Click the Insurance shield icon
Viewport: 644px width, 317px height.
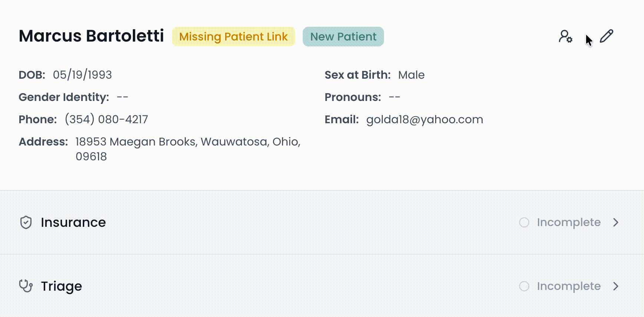point(26,222)
